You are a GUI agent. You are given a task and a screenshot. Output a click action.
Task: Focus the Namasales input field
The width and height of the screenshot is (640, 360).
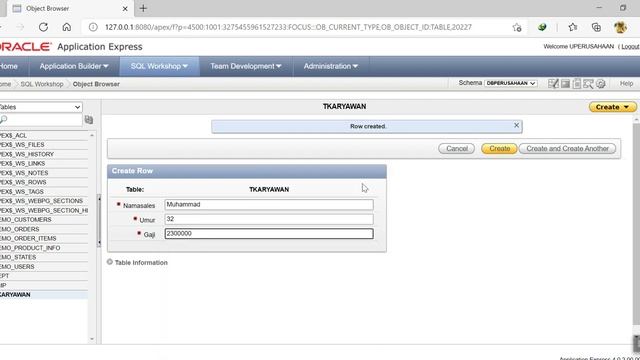pyautogui.click(x=269, y=204)
